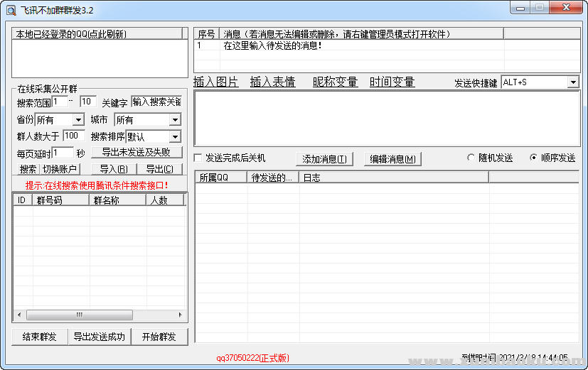Click 时间变量 time variable link
Image resolution: width=588 pixels, height=370 pixels.
pyautogui.click(x=392, y=82)
